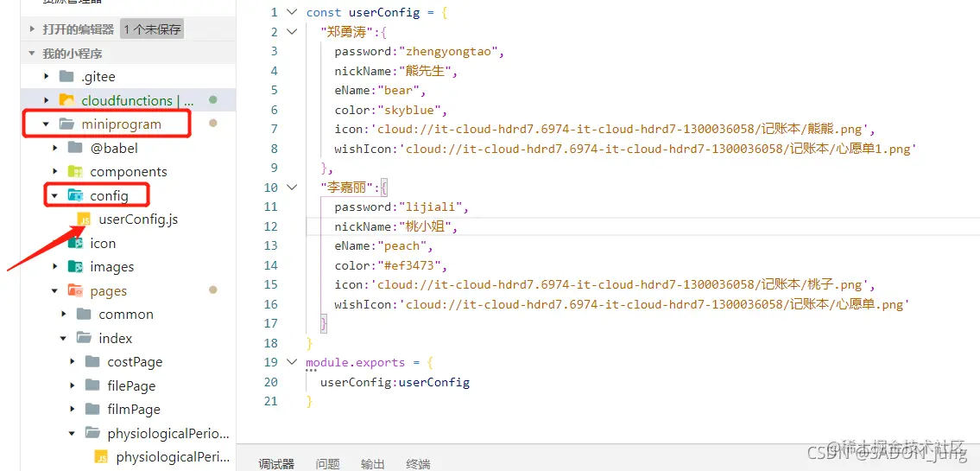Viewport: 980px width, 471px height.
Task: Click the miniprogram folder icon
Action: (x=66, y=124)
